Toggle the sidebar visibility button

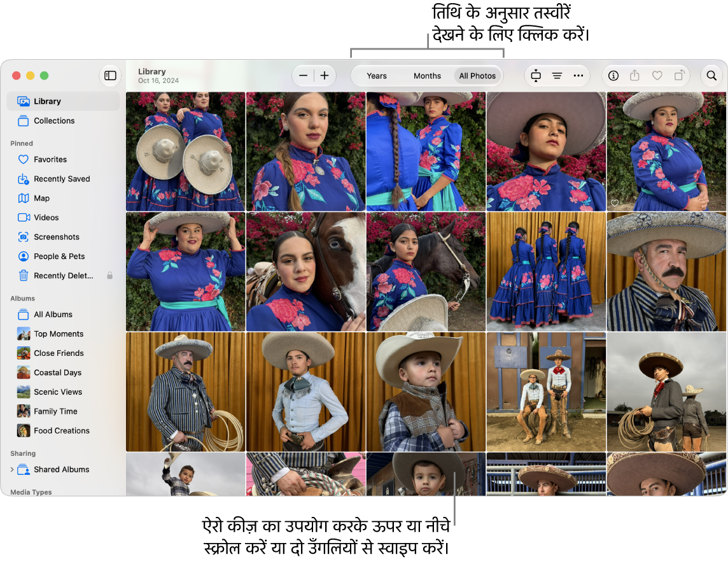click(110, 76)
